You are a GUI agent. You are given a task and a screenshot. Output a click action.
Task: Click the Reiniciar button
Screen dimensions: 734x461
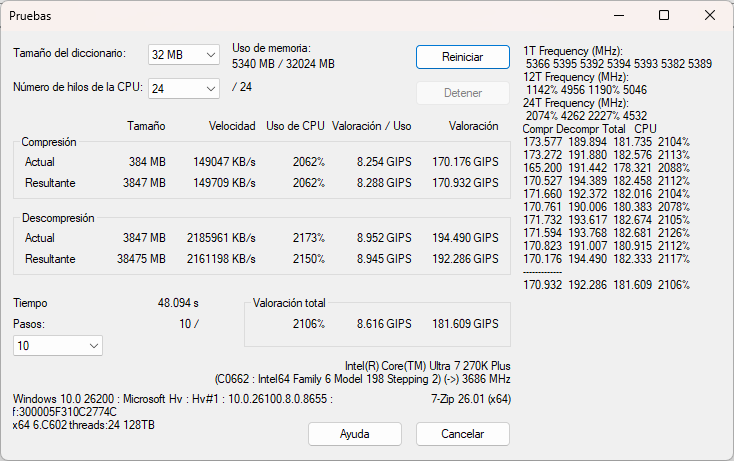tap(462, 57)
